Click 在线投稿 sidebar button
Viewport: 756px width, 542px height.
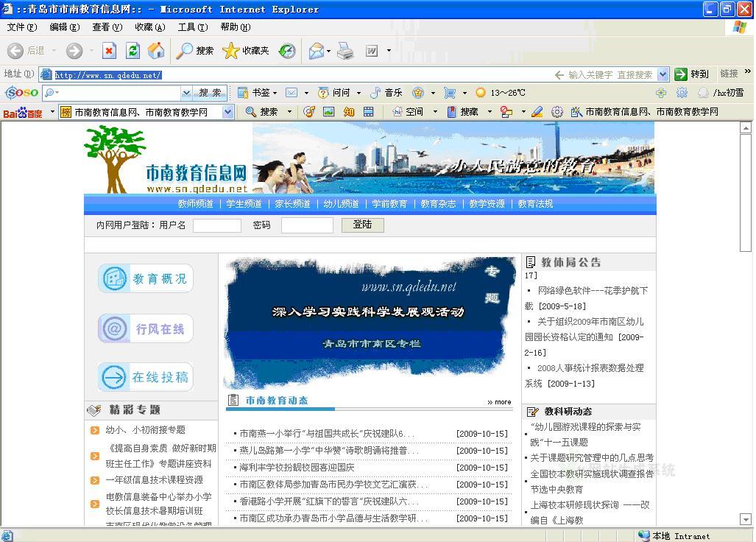[x=146, y=377]
